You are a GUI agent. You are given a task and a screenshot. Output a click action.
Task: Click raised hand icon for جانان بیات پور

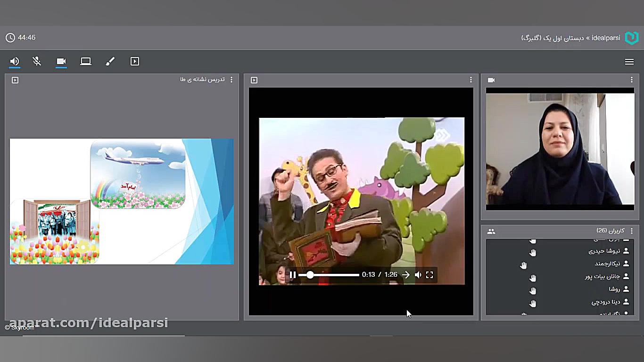[x=533, y=278]
